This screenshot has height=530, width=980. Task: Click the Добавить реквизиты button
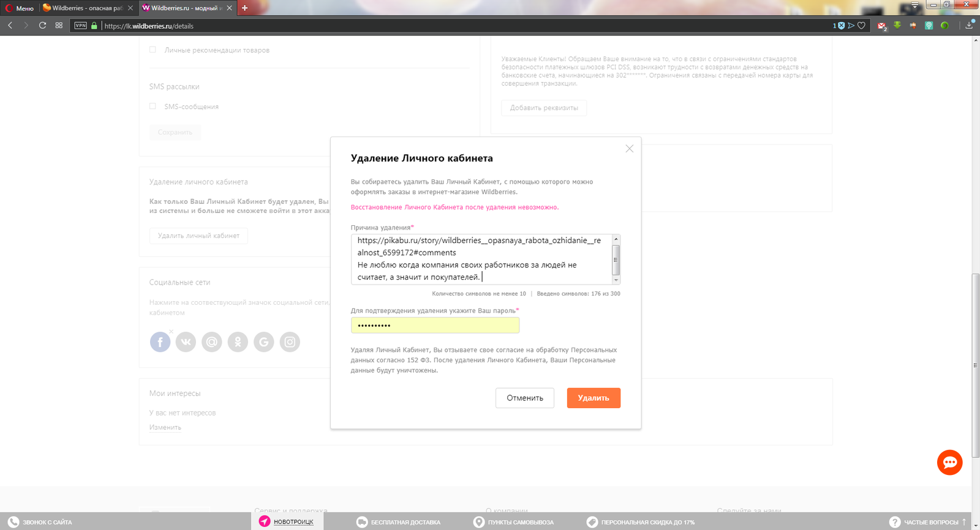point(544,108)
